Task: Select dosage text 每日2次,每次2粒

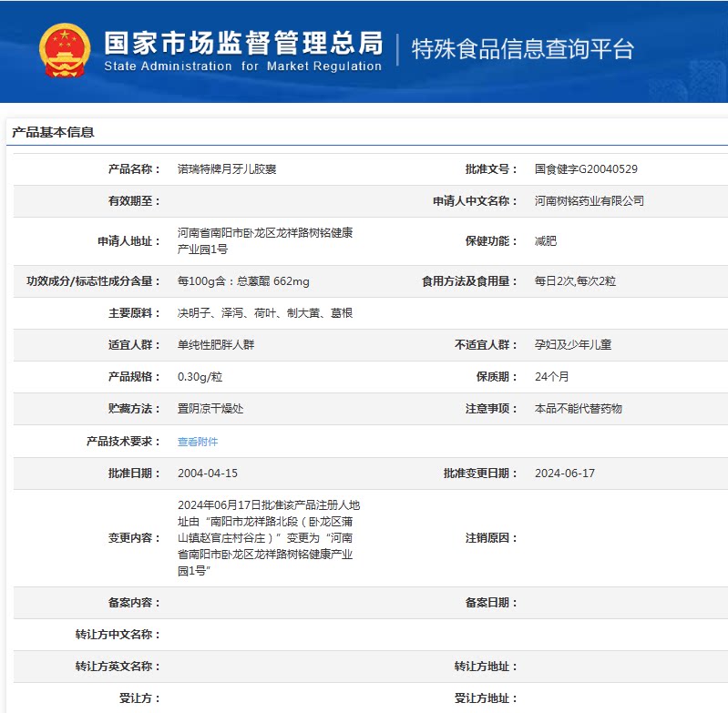Action: tap(575, 281)
